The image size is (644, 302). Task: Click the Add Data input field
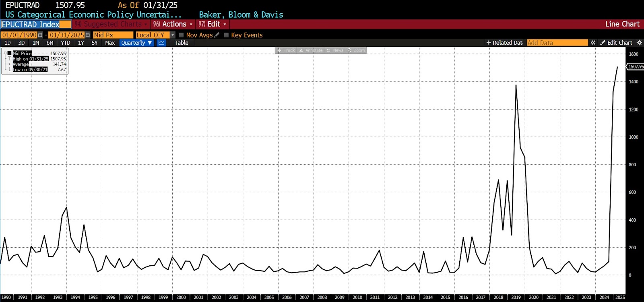click(x=557, y=43)
